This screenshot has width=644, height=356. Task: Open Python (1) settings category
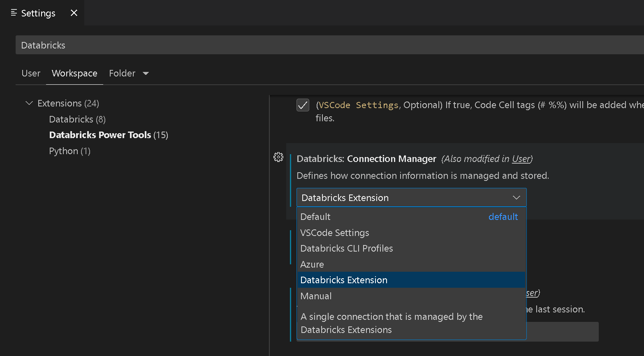point(69,151)
